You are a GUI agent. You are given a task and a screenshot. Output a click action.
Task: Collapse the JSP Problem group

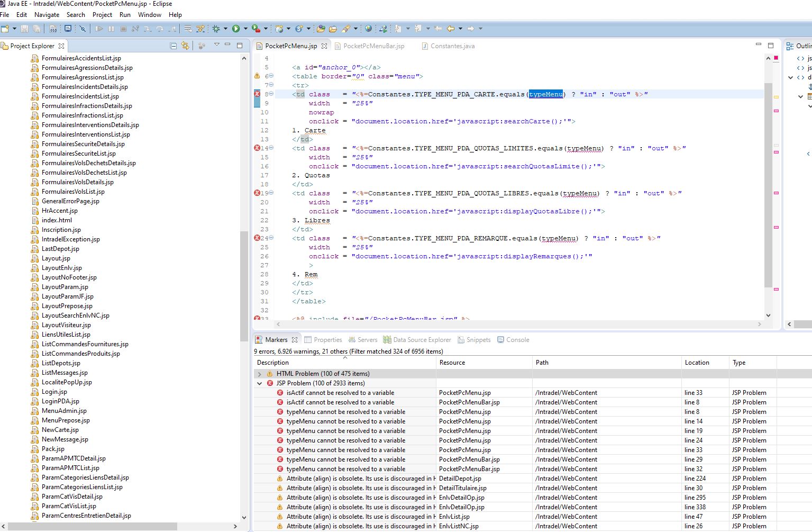(x=259, y=383)
